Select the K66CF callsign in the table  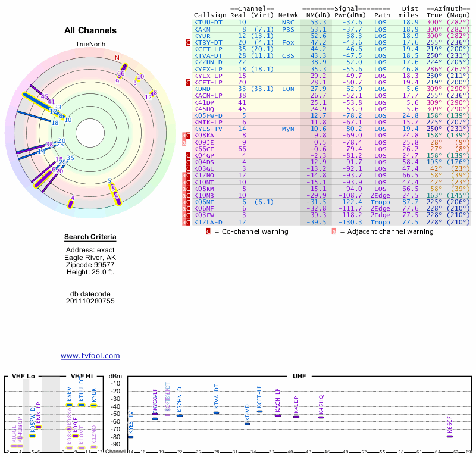[204, 149]
